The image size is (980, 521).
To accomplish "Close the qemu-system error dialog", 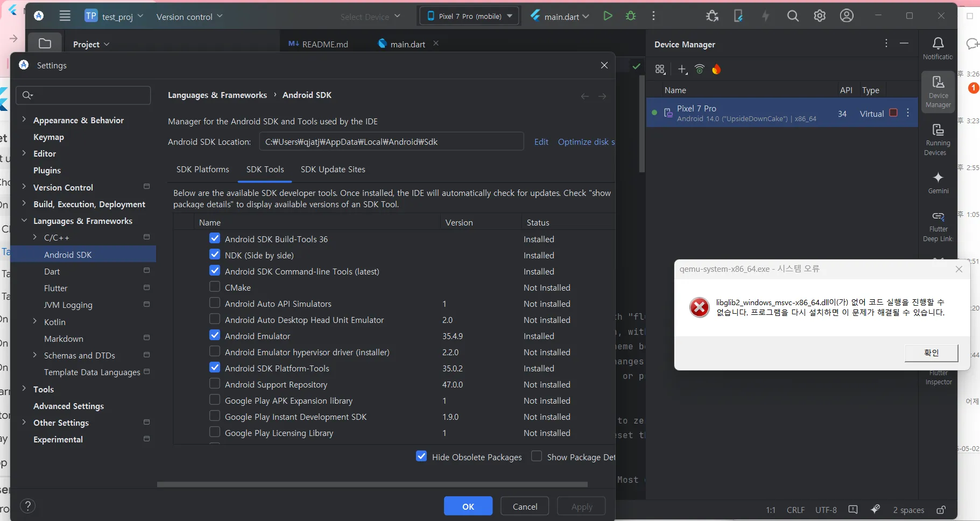I will (958, 269).
